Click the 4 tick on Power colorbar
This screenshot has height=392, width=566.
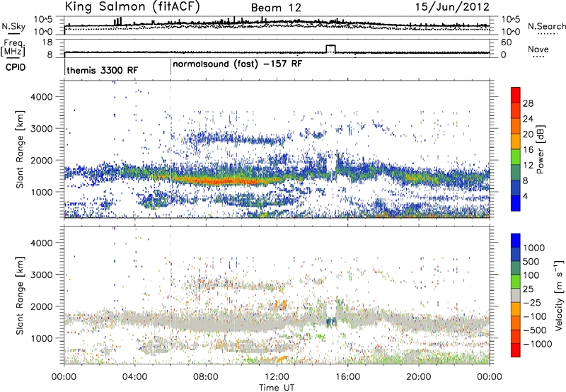tap(526, 196)
